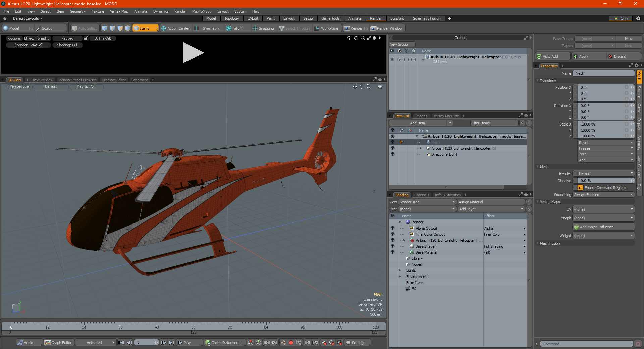Add new layout tab with plus icon
This screenshot has width=644, height=349.
450,18
